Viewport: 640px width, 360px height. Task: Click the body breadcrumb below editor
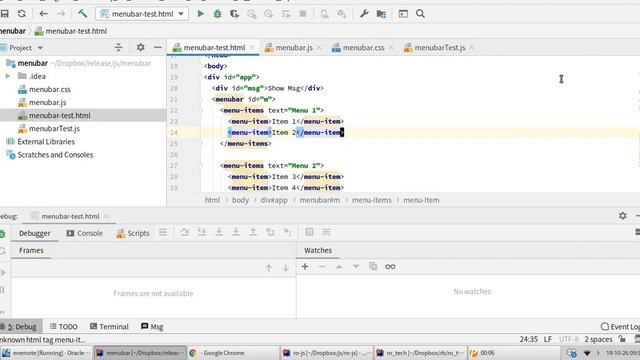click(x=240, y=200)
